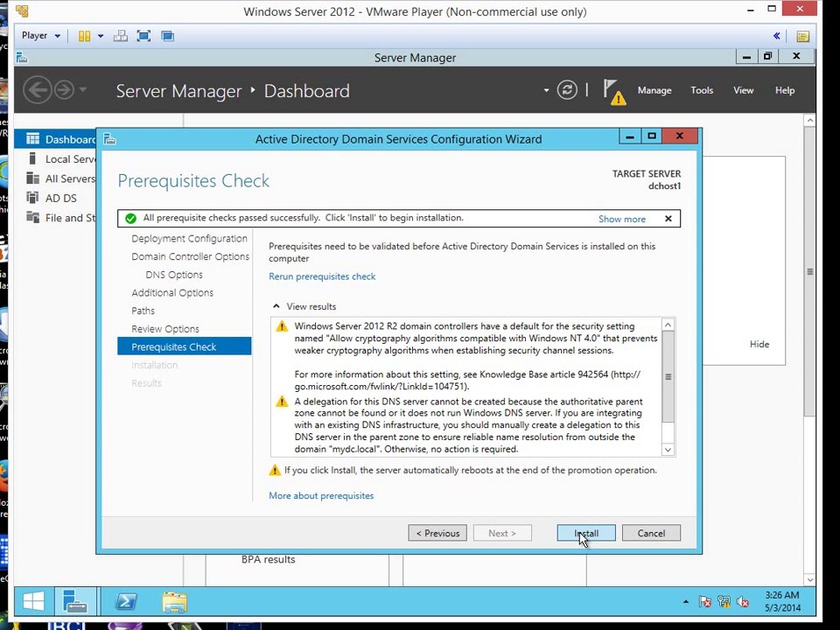
Task: Click VMware send Ctrl+Alt+Del icon
Action: pyautogui.click(x=121, y=36)
